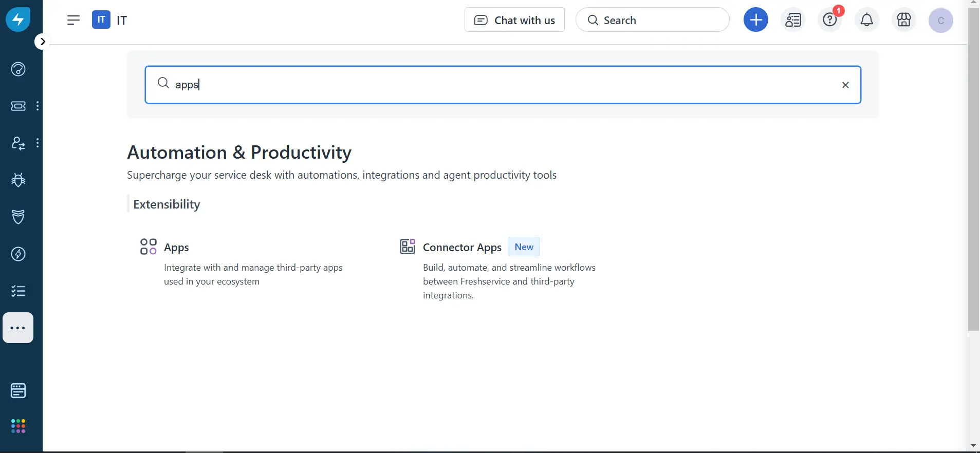This screenshot has height=453, width=980.
Task: Open the user profile avatar C
Action: tap(941, 21)
